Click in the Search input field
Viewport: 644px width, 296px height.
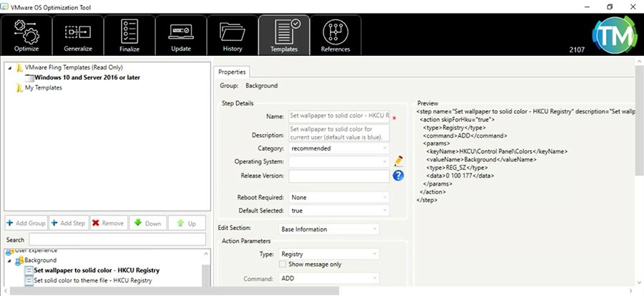point(118,239)
